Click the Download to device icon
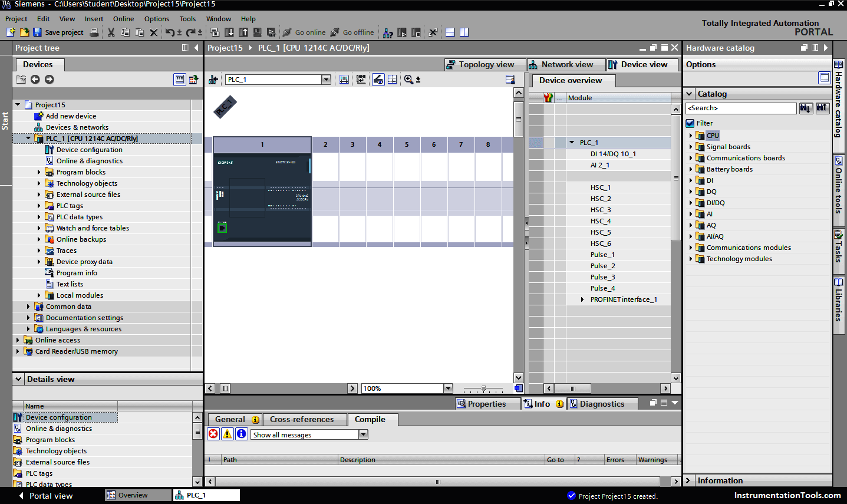Screen dimensions: 847x504 229,32
